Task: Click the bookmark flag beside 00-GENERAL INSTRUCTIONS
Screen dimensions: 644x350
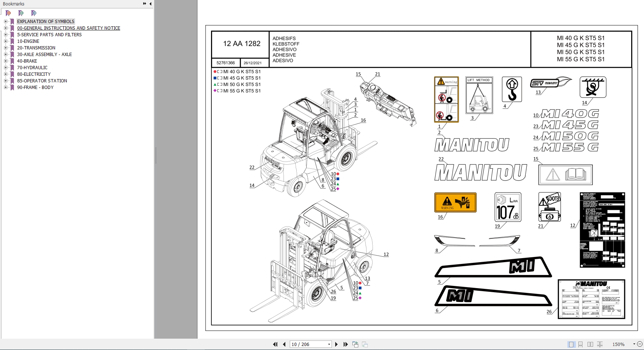Action: click(x=12, y=28)
